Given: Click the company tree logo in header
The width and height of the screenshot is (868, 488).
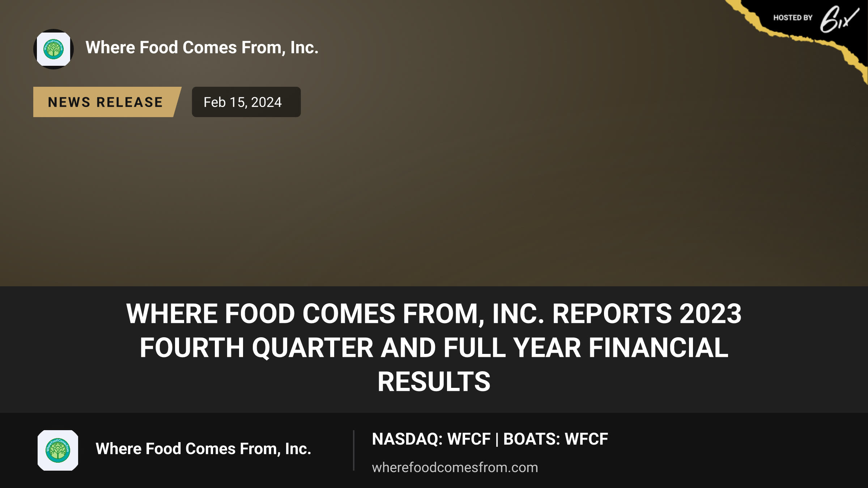Looking at the screenshot, I should point(54,49).
